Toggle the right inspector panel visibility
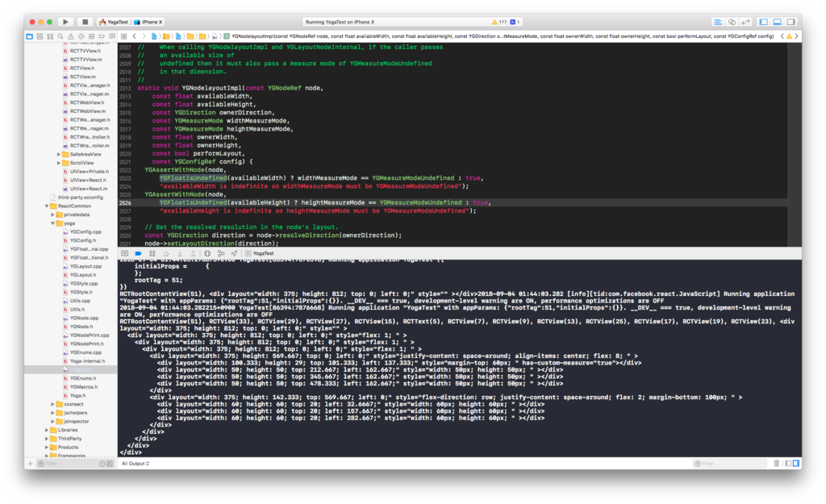Viewport: 826px width, 504px height. tap(791, 22)
